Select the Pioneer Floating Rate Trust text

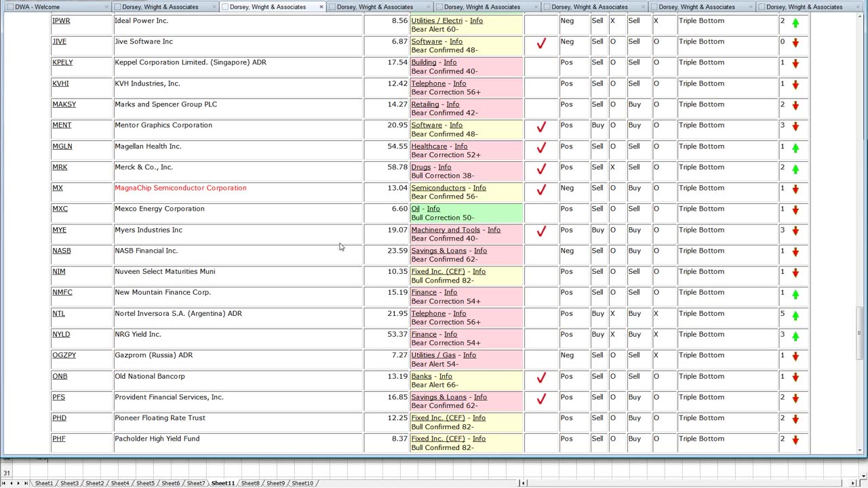point(160,418)
